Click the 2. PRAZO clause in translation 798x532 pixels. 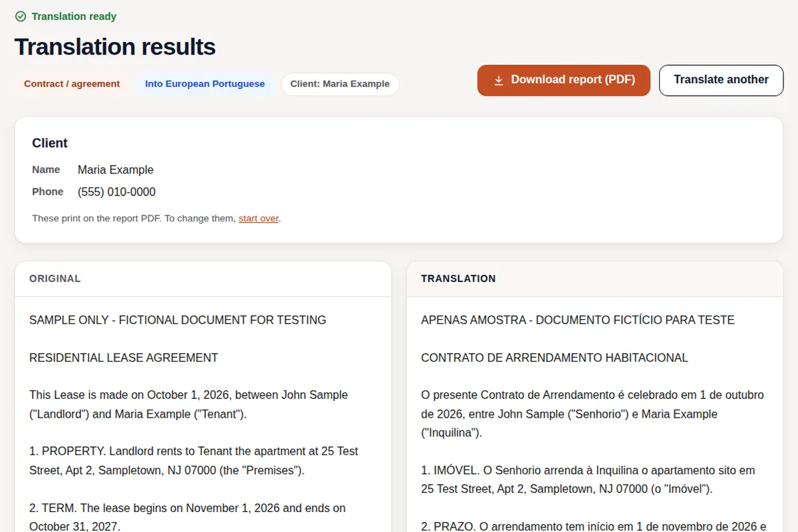click(x=594, y=525)
